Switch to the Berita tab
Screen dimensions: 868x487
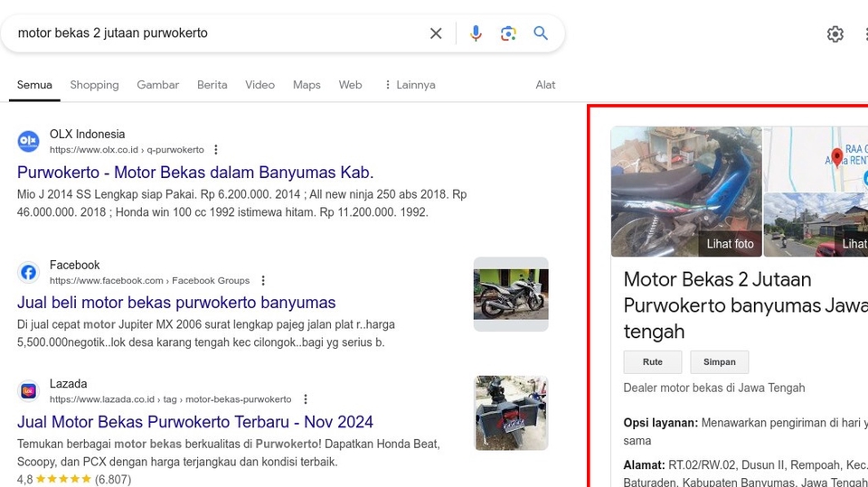[x=212, y=85]
